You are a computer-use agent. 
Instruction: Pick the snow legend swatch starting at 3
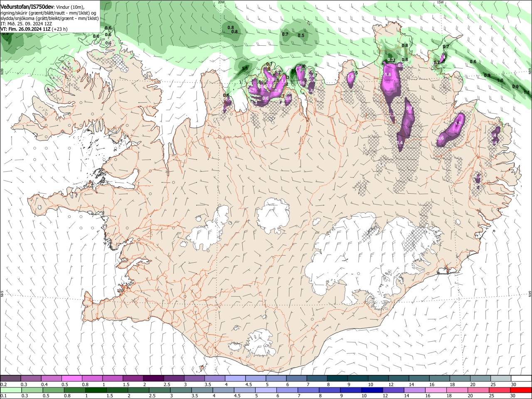pyautogui.click(x=194, y=378)
